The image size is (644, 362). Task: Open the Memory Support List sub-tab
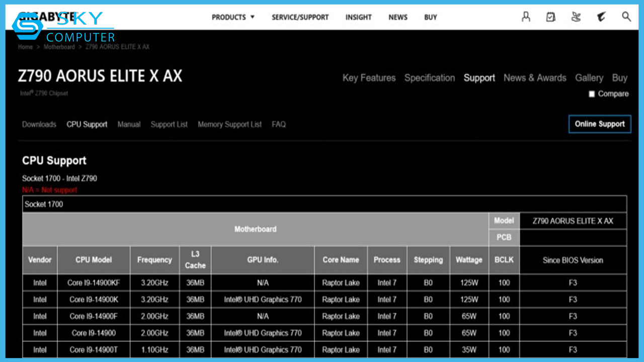click(x=230, y=124)
